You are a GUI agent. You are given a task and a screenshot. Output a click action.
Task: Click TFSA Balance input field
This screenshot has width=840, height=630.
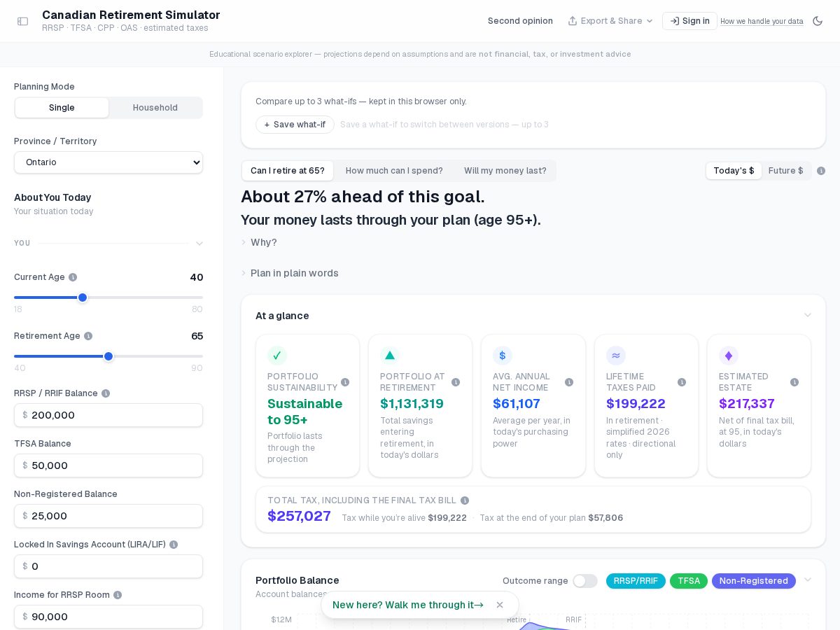point(108,465)
